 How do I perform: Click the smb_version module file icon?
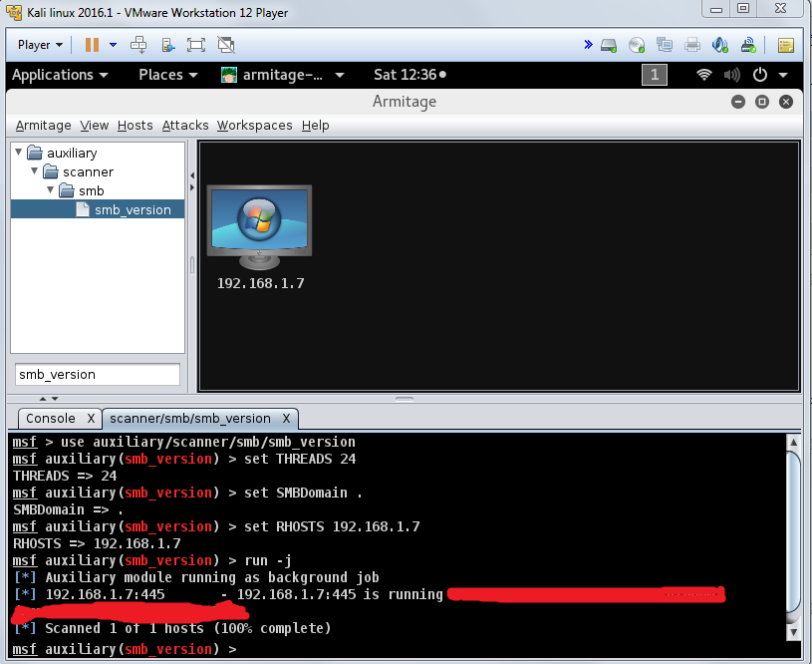pyautogui.click(x=84, y=209)
